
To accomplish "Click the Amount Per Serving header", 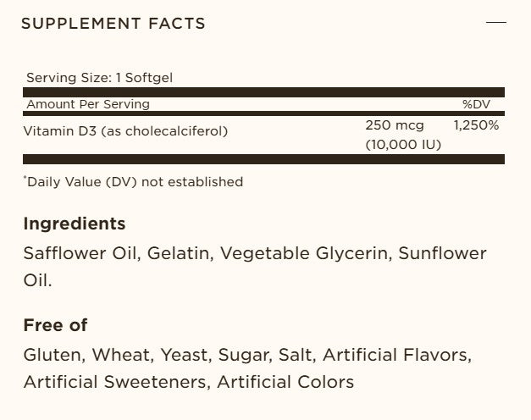I will pyautogui.click(x=88, y=104).
